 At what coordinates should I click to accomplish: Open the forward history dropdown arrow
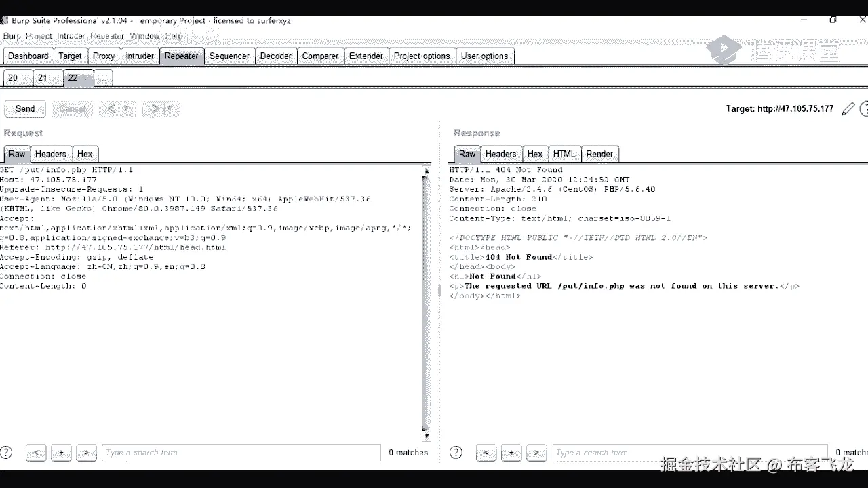(171, 108)
